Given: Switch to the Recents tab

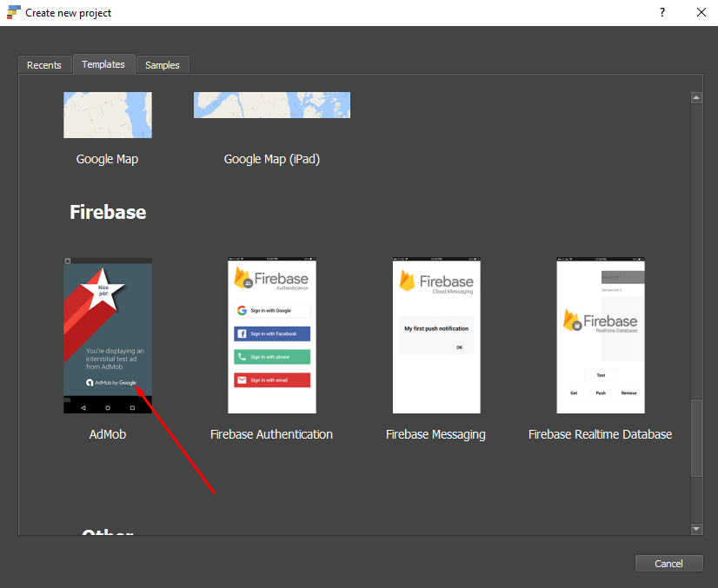Looking at the screenshot, I should (44, 65).
